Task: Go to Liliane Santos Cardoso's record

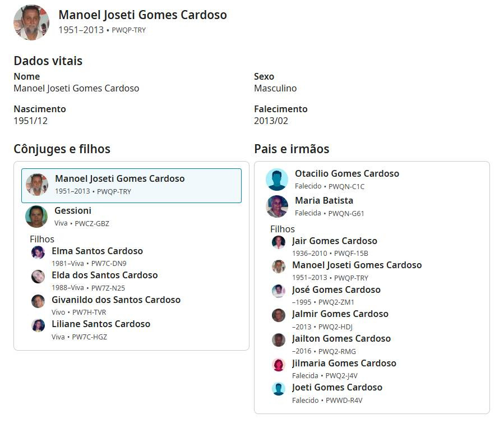Action: coord(101,324)
